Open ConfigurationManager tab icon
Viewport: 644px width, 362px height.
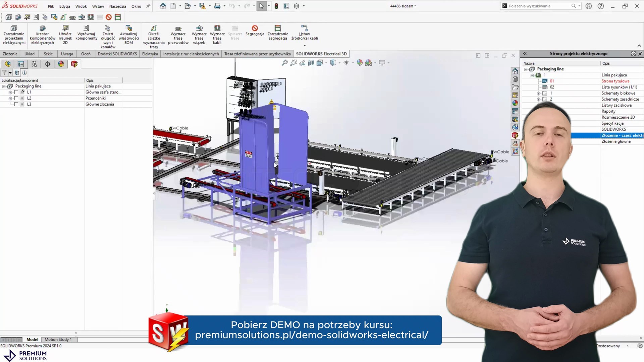click(x=34, y=64)
